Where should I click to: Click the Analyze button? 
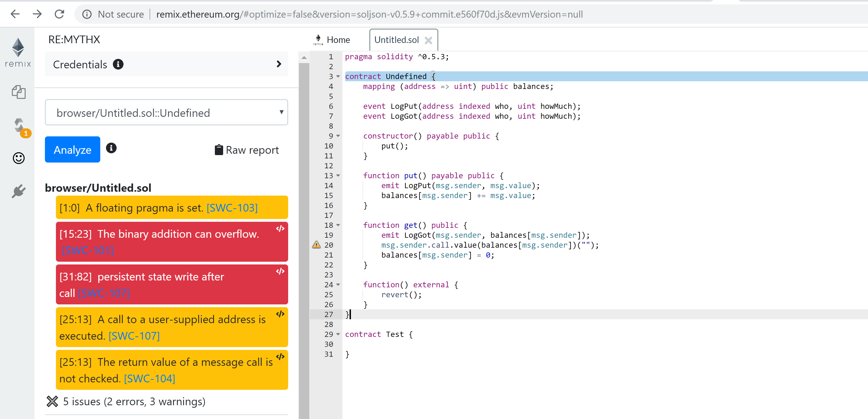click(x=72, y=150)
